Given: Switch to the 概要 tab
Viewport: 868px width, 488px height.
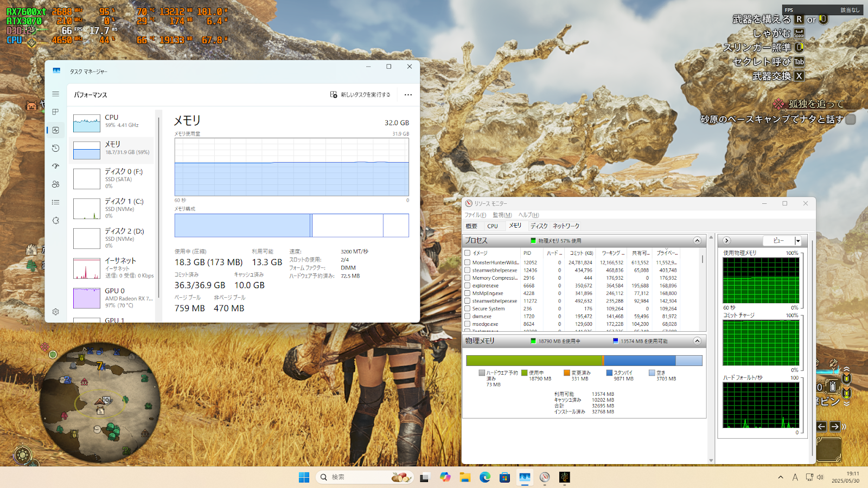Looking at the screenshot, I should [x=471, y=226].
